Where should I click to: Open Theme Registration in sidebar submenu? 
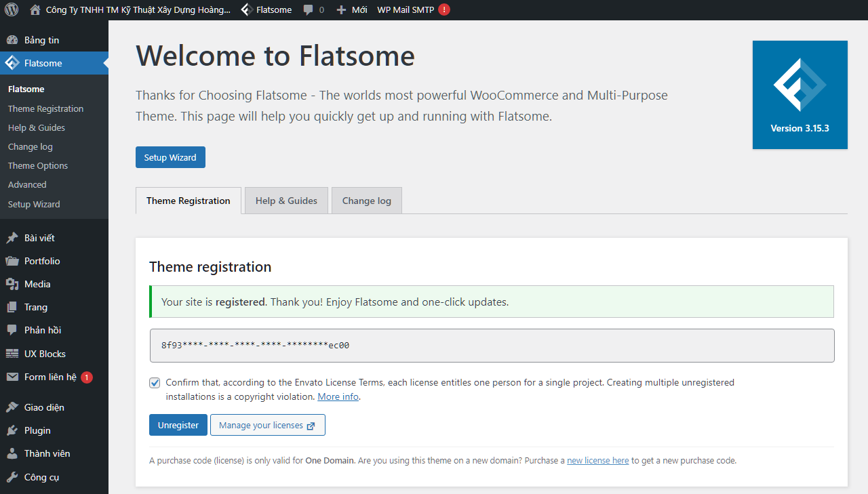(x=45, y=108)
